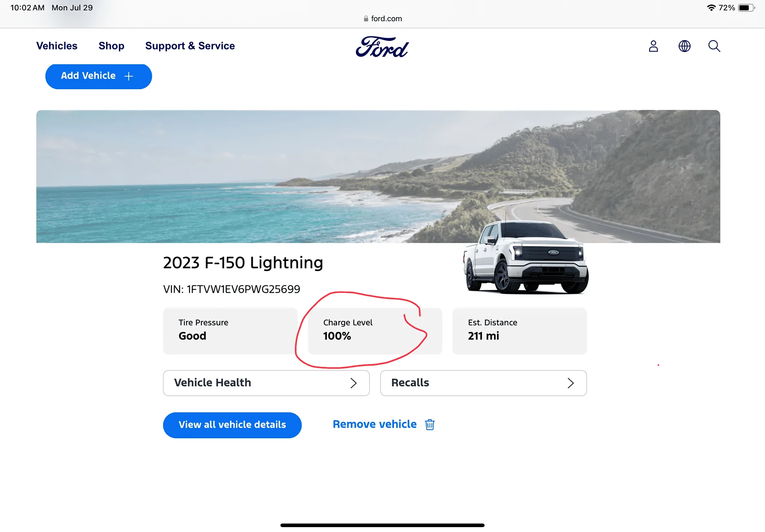This screenshot has height=532, width=765.
Task: Tap the lock icon beside ford.com
Action: (x=366, y=19)
